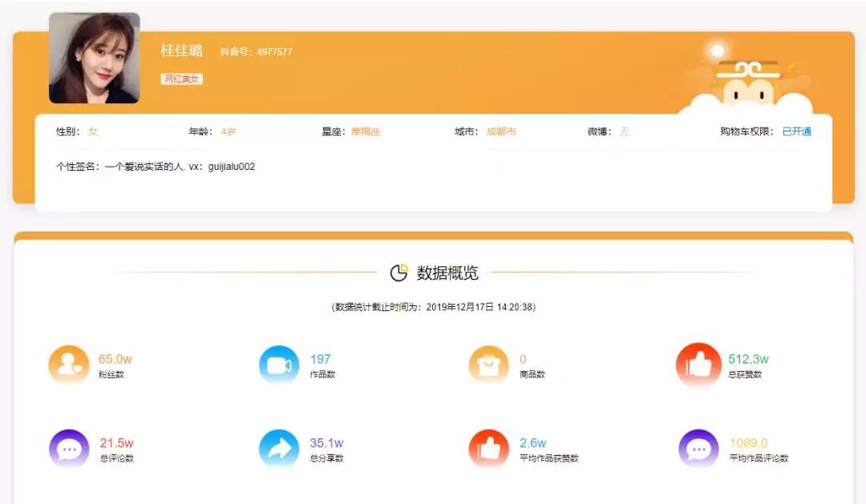Click the red thumbs-up icon for 总获赞数

(698, 364)
